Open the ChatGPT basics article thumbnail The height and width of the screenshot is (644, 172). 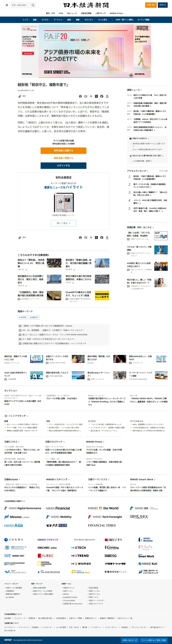click(x=102, y=295)
